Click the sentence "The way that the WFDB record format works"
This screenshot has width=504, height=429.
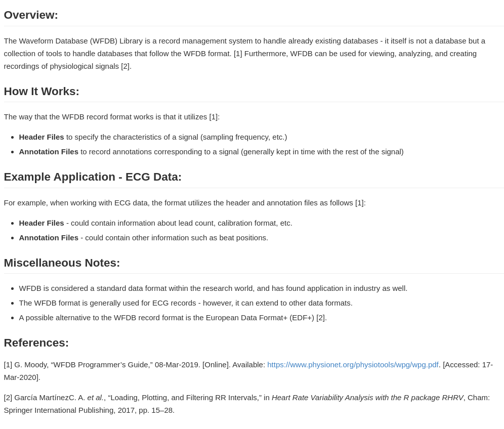pyautogui.click(x=111, y=117)
